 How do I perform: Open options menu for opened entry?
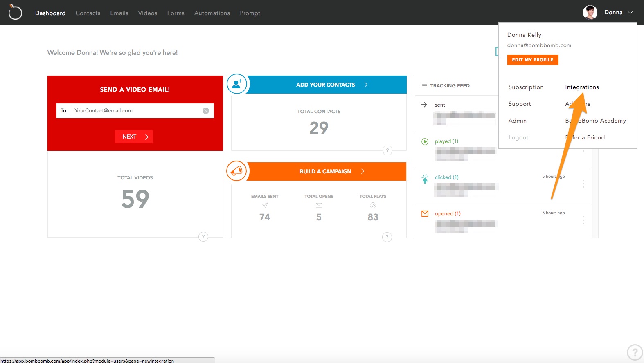coord(583,220)
